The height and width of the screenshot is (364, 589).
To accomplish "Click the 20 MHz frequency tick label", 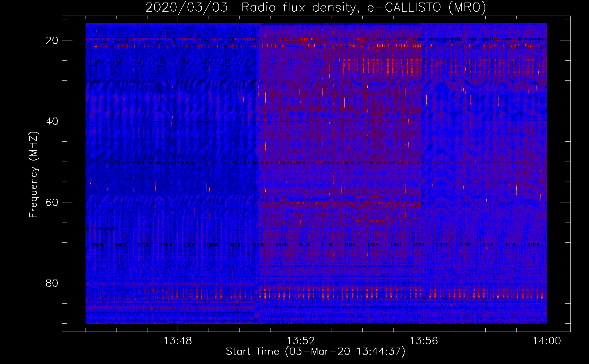I will pyautogui.click(x=52, y=40).
